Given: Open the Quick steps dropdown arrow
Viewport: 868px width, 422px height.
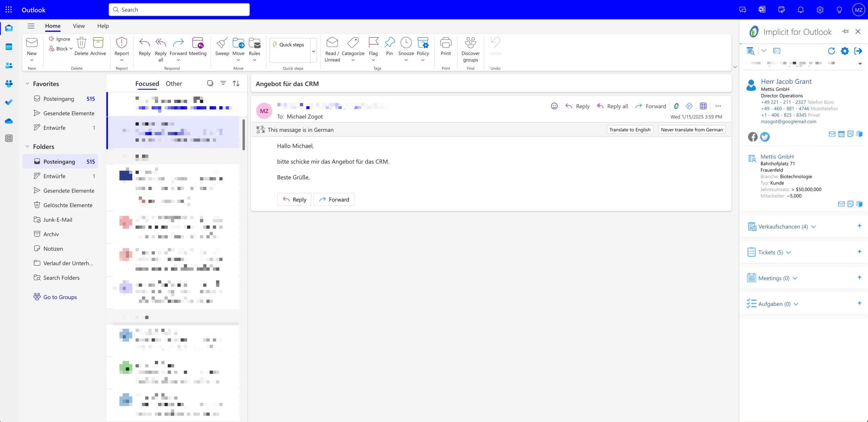Looking at the screenshot, I should (x=313, y=51).
